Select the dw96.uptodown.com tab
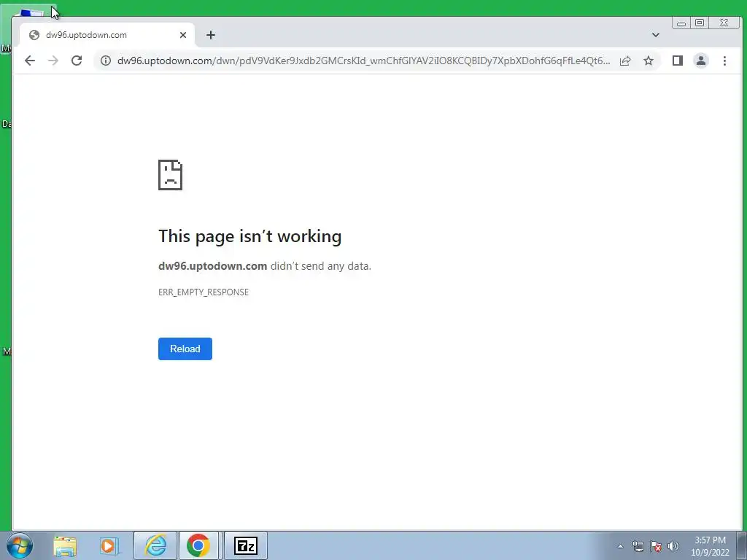 coord(107,35)
